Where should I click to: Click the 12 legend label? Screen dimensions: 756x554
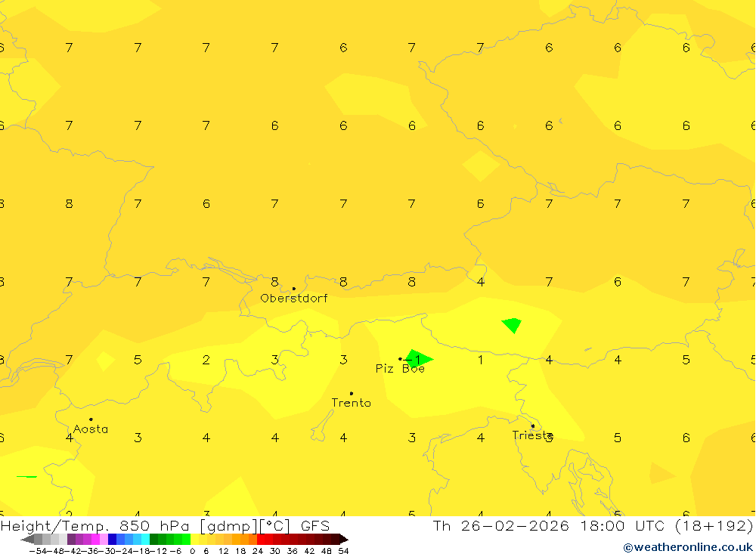[x=223, y=551]
